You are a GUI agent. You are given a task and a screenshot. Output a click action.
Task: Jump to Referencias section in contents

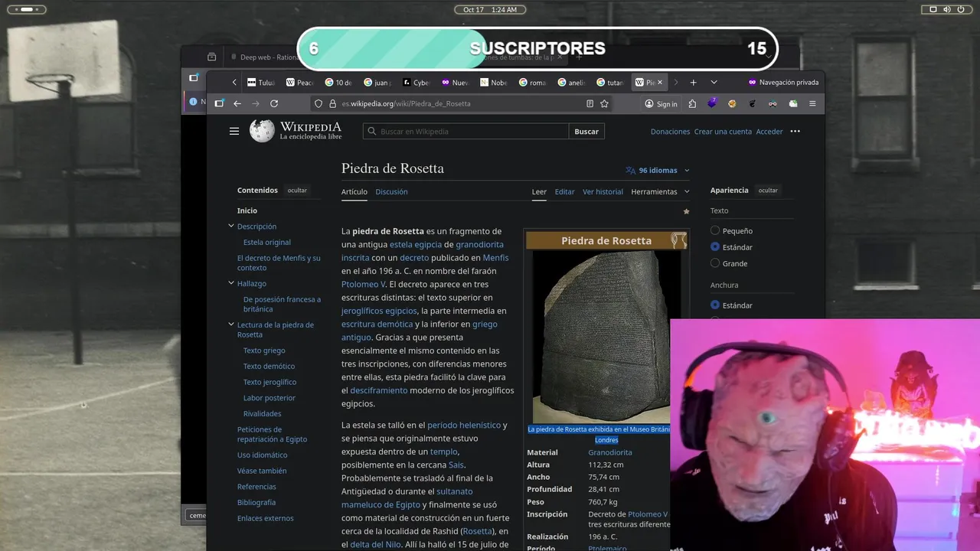click(256, 487)
